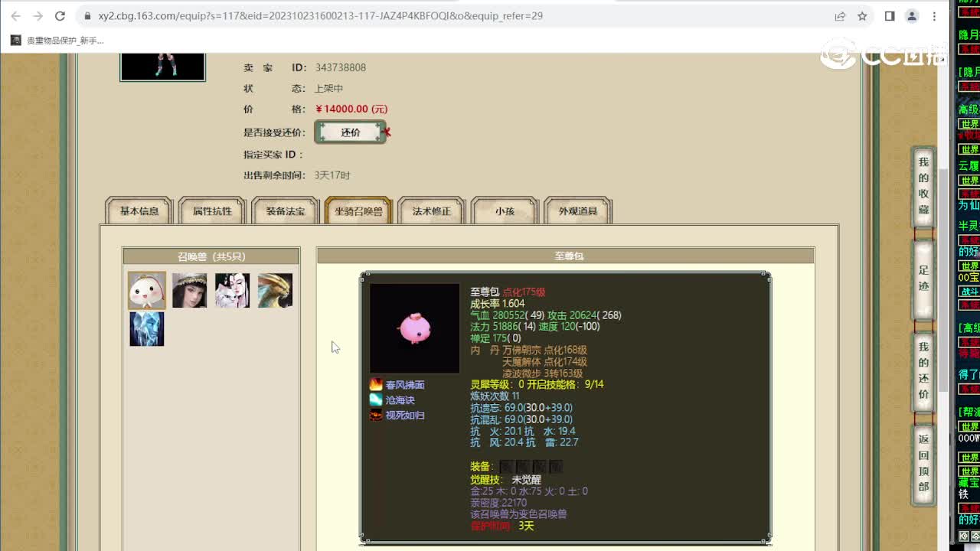
Task: Share this page from the address bar
Action: click(840, 15)
